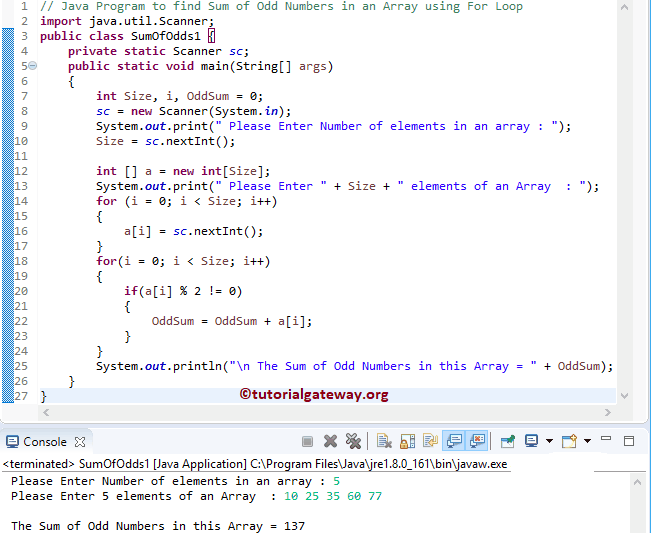The image size is (651, 533).
Task: Minimize the Console view
Action: coord(606,438)
